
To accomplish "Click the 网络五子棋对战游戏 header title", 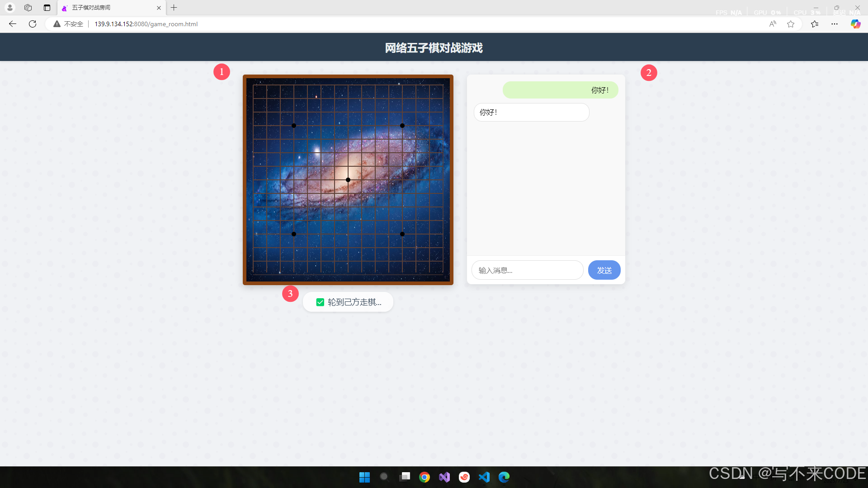I will 434,47.
